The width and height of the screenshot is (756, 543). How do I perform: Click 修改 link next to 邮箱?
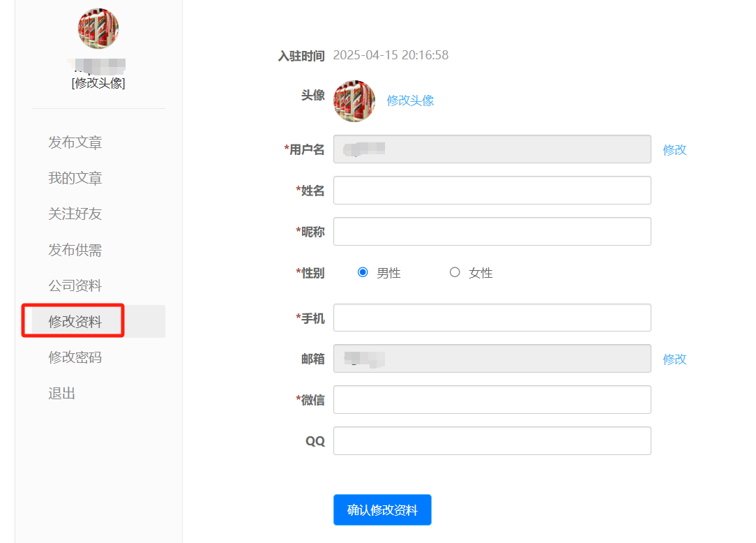click(674, 359)
